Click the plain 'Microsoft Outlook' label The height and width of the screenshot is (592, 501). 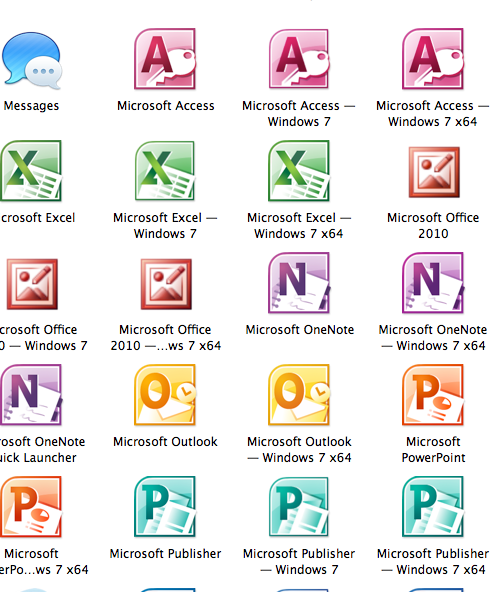165,442
